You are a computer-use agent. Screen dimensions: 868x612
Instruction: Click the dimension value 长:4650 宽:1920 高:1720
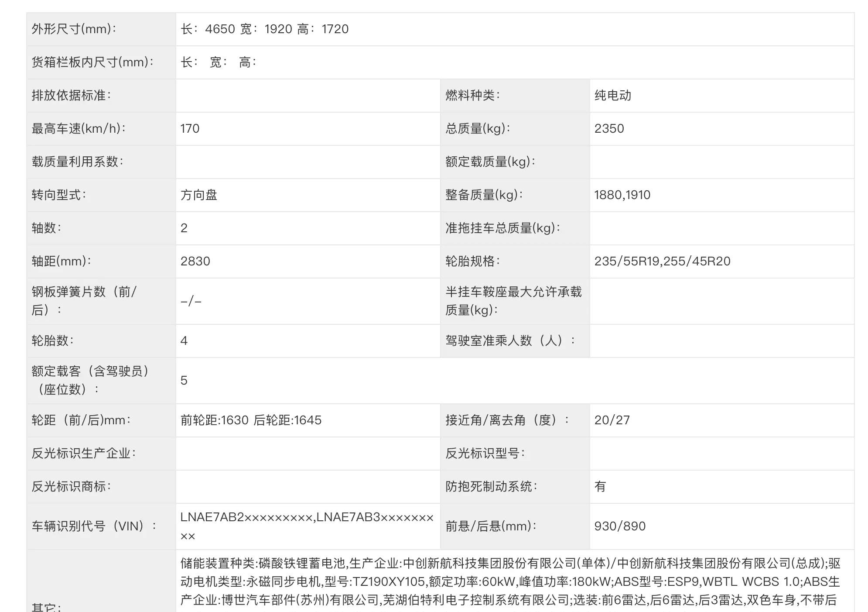pyautogui.click(x=264, y=29)
